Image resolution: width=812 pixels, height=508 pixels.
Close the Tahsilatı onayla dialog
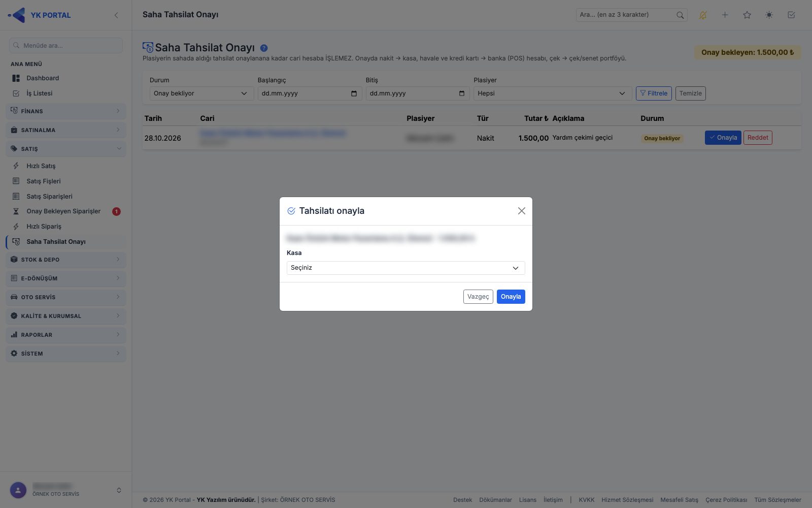click(521, 211)
